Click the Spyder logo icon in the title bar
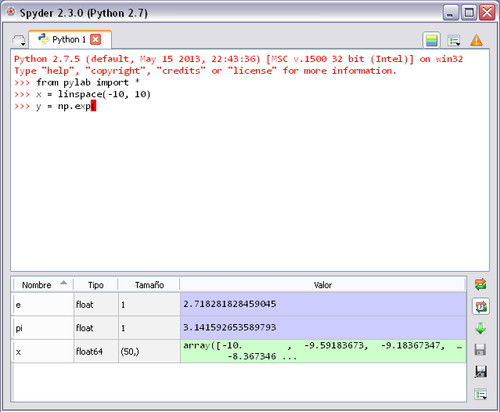 pos(11,12)
